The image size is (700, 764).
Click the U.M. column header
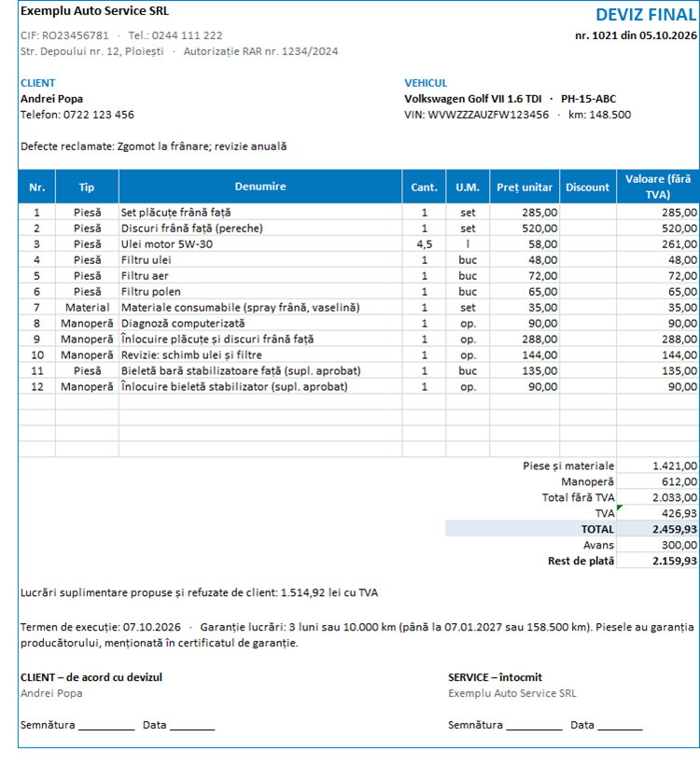(468, 188)
